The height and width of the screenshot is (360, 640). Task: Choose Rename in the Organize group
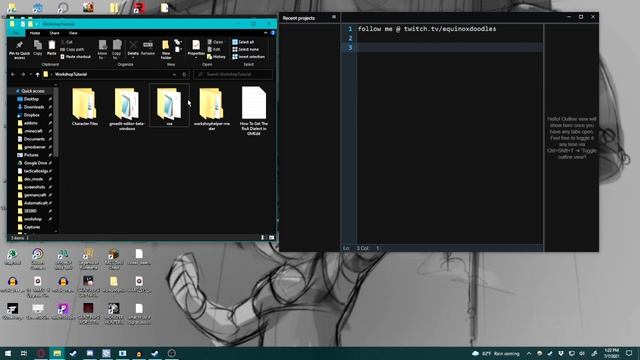[x=148, y=48]
